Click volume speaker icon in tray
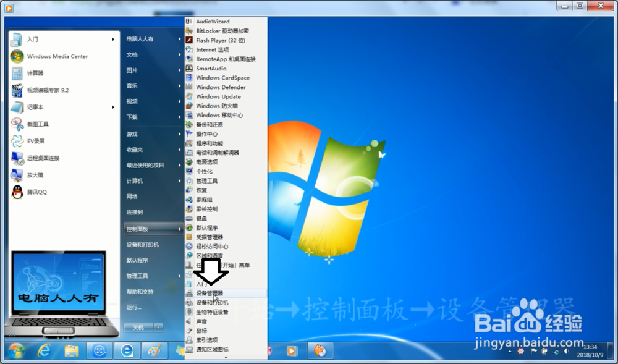The height and width of the screenshot is (364, 618). pyautogui.click(x=566, y=352)
